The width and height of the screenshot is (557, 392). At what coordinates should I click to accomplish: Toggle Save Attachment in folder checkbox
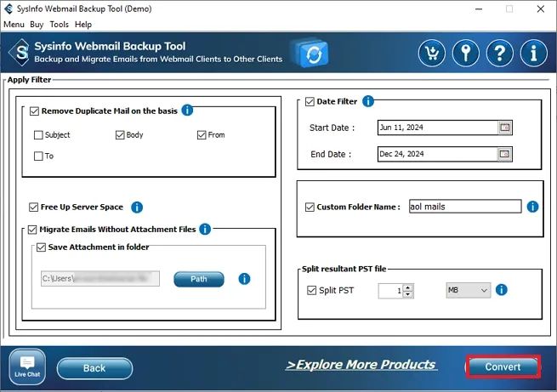(41, 247)
